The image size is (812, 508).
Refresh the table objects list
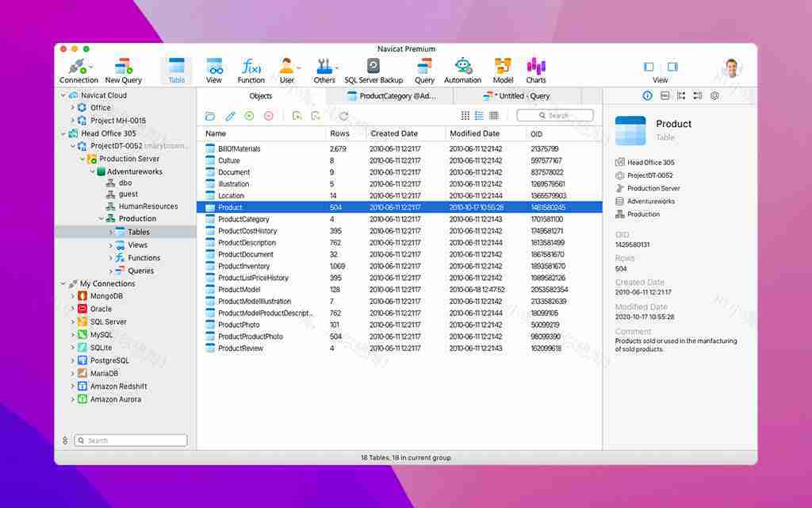pyautogui.click(x=343, y=115)
